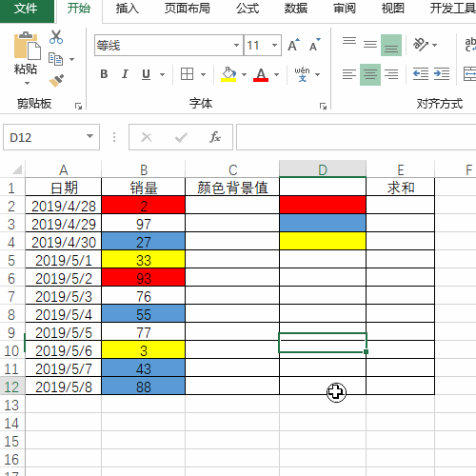The width and height of the screenshot is (476, 476).
Task: Click the Paste clipboard icon
Action: [27, 46]
